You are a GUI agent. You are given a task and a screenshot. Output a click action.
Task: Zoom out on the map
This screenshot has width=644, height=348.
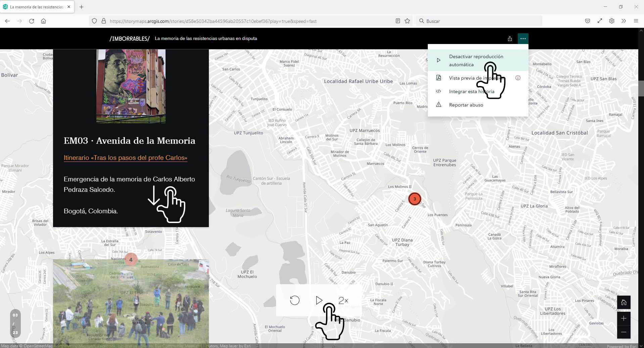click(624, 332)
